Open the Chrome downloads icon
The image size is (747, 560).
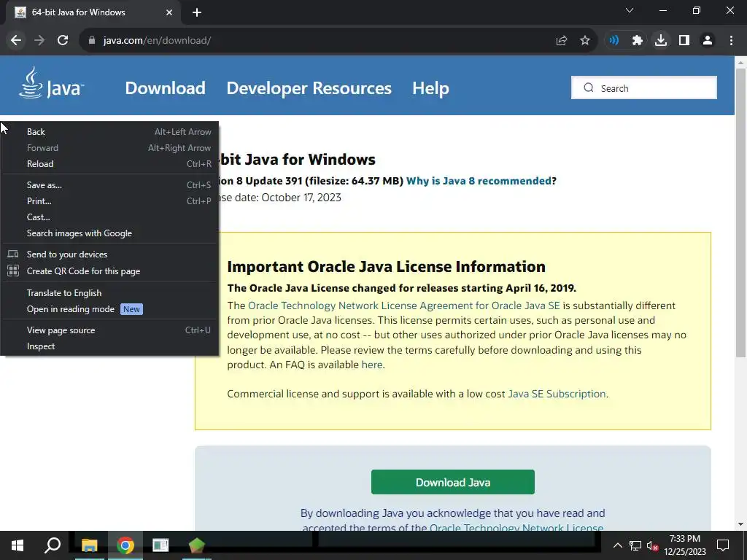(661, 41)
